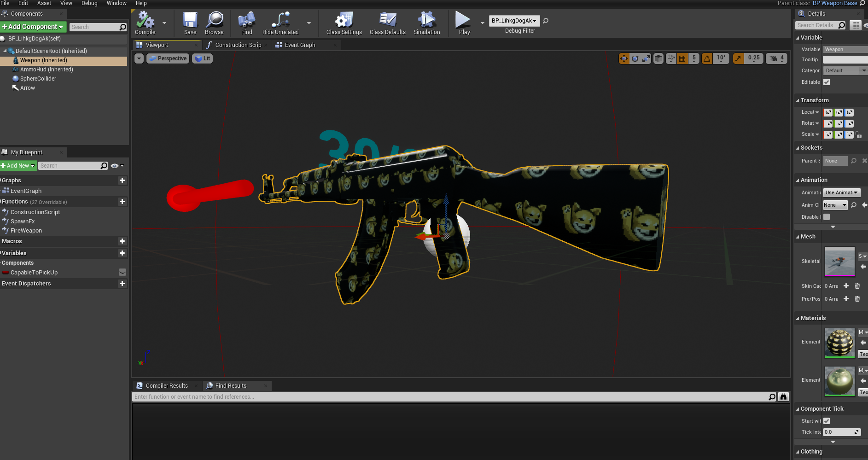Open FireWeapon function
868x460 pixels.
pos(26,231)
